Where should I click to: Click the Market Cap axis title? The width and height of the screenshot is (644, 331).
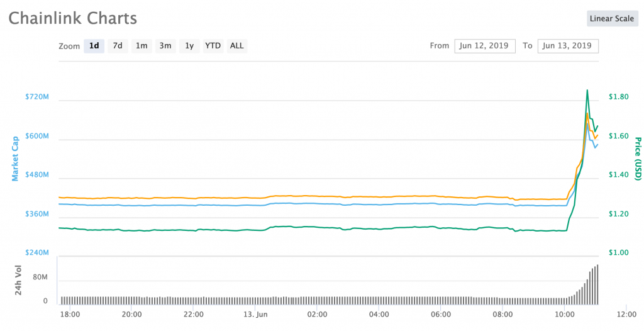point(16,158)
